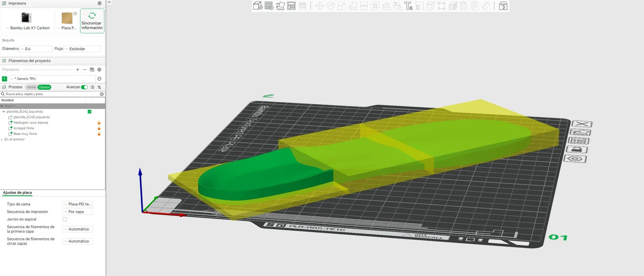Click the lock on Antepié firme row

(x=99, y=128)
